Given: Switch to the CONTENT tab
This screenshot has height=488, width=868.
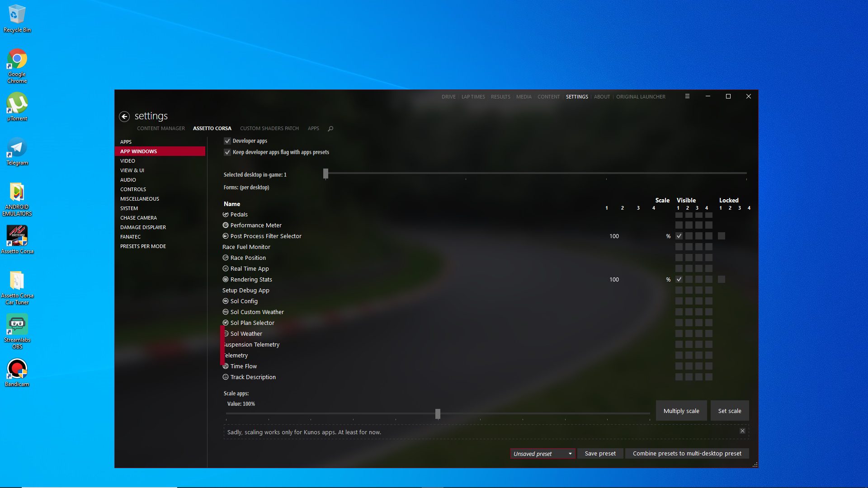Looking at the screenshot, I should (548, 97).
